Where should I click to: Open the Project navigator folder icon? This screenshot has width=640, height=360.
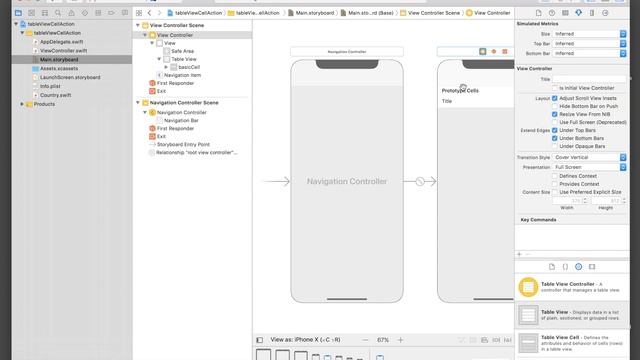[x=18, y=13]
